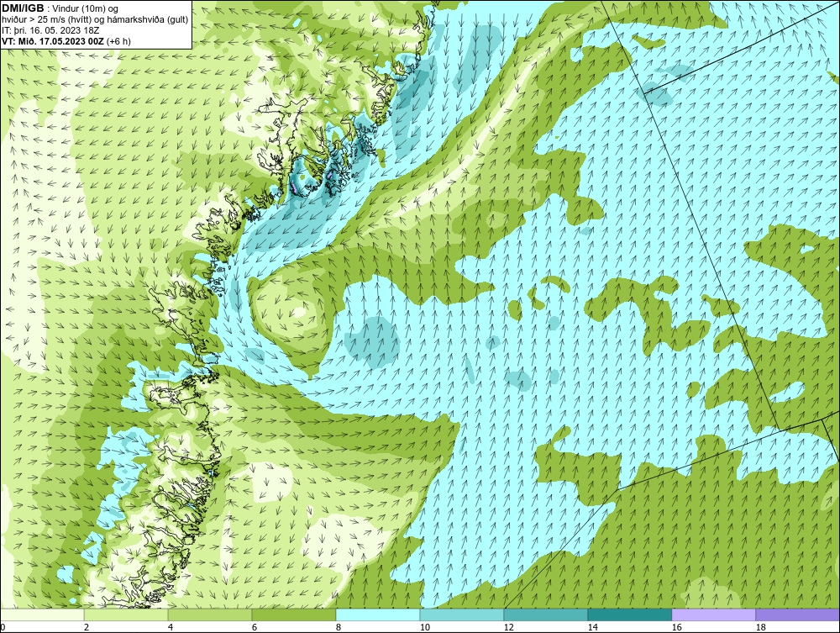The width and height of the screenshot is (840, 633).
Task: Click the scale label '8'
Action: pyautogui.click(x=339, y=627)
